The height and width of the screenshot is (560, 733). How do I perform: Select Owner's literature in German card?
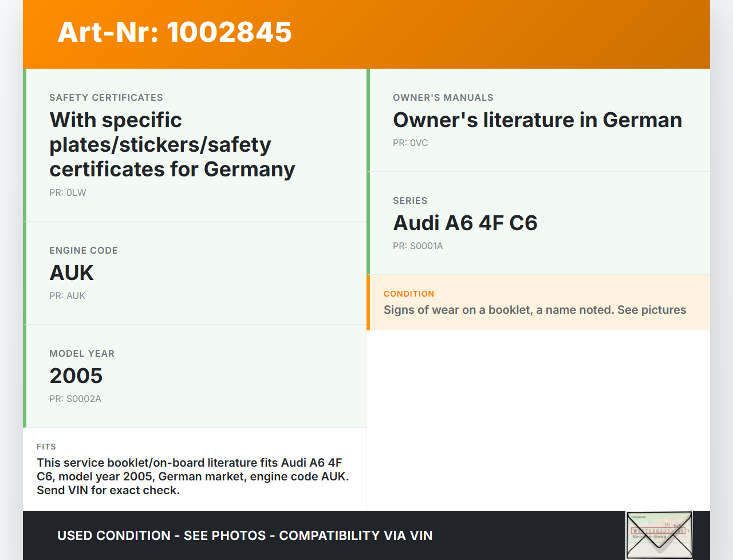(537, 120)
